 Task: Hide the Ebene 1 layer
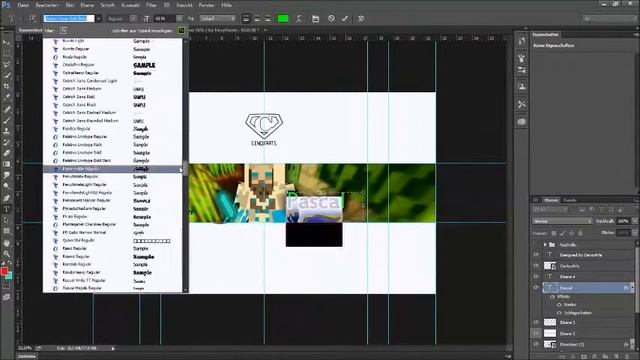(x=536, y=333)
